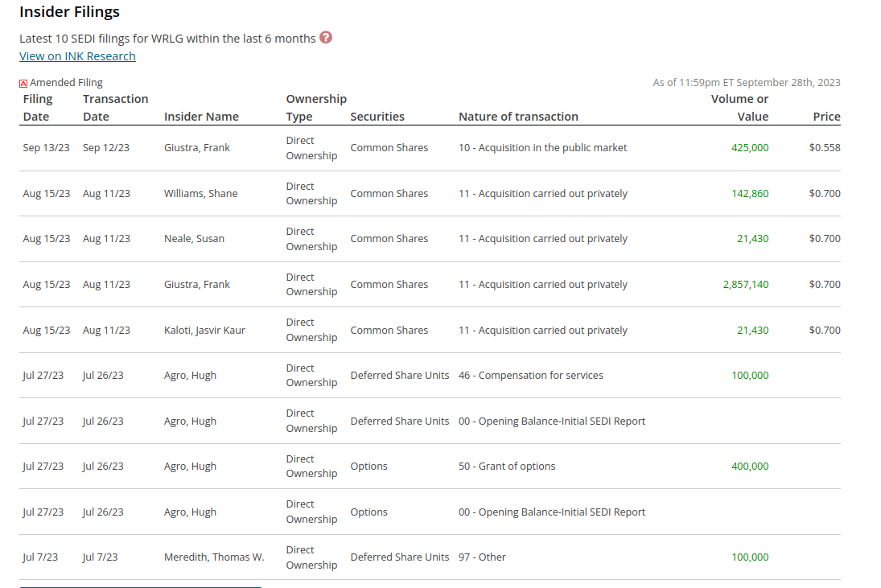The width and height of the screenshot is (881, 588).
Task: Click the Ownership Type column header
Action: coord(316,108)
